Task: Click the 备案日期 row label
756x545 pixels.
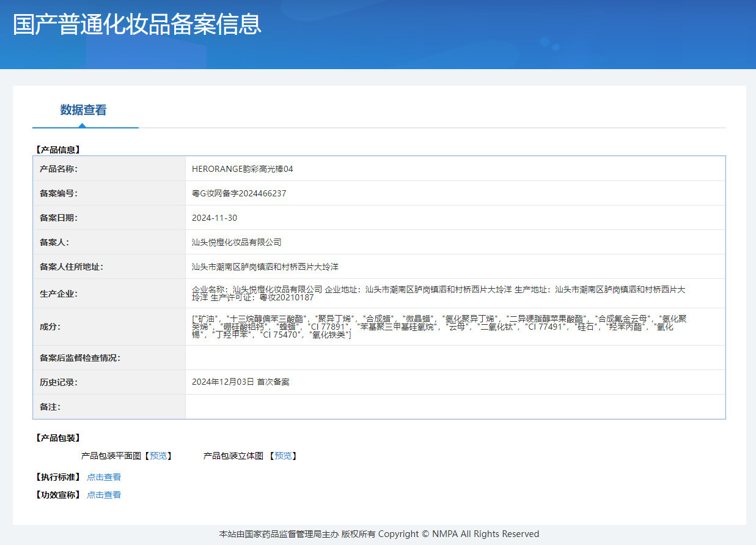Action: pos(59,218)
